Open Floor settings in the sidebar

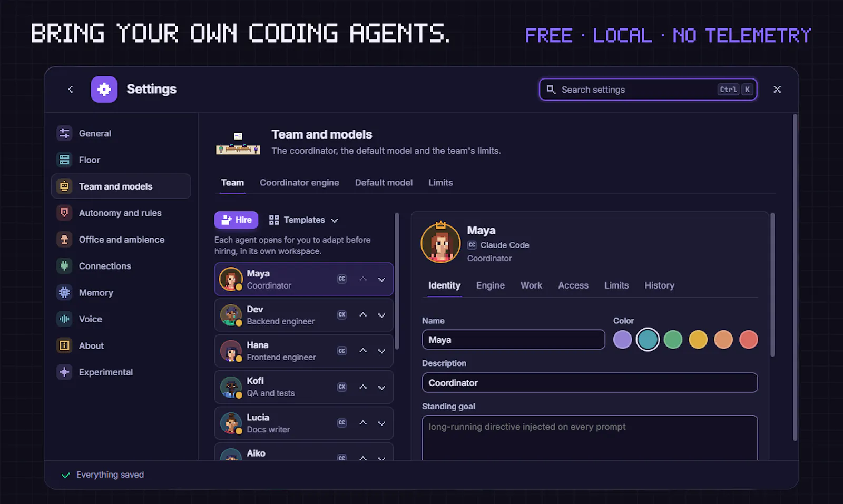121,160
